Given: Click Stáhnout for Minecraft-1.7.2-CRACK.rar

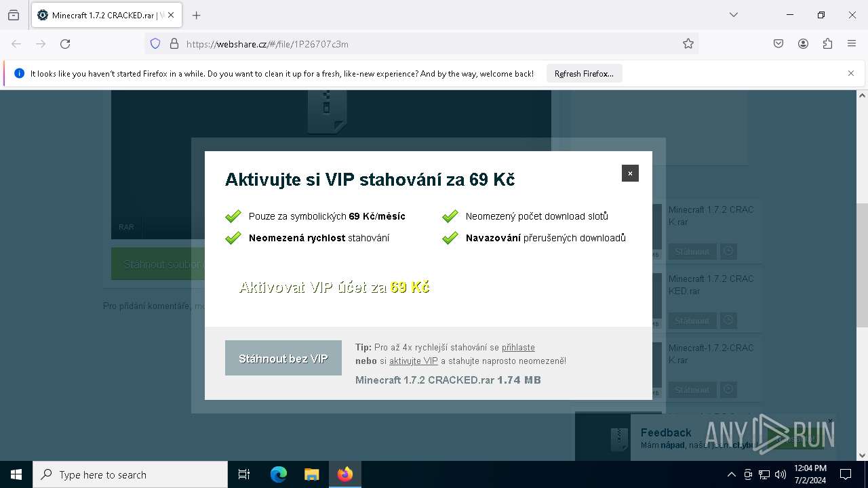Looking at the screenshot, I should coord(692,390).
